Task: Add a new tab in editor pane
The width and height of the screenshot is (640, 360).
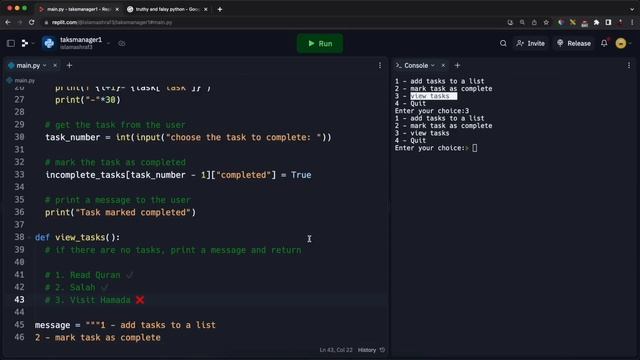Action: coord(69,65)
